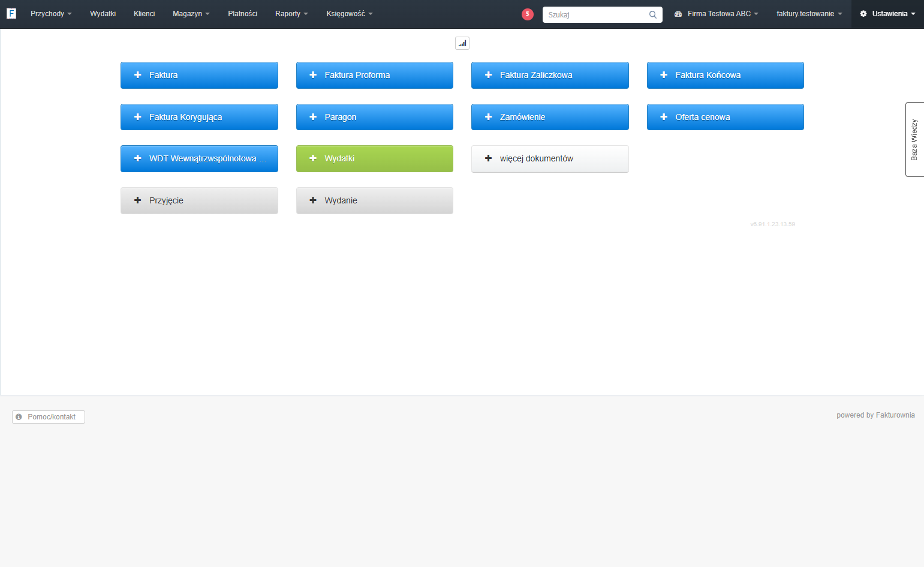Image resolution: width=924 pixels, height=567 pixels.
Task: Click the green Wydatki button
Action: [375, 158]
